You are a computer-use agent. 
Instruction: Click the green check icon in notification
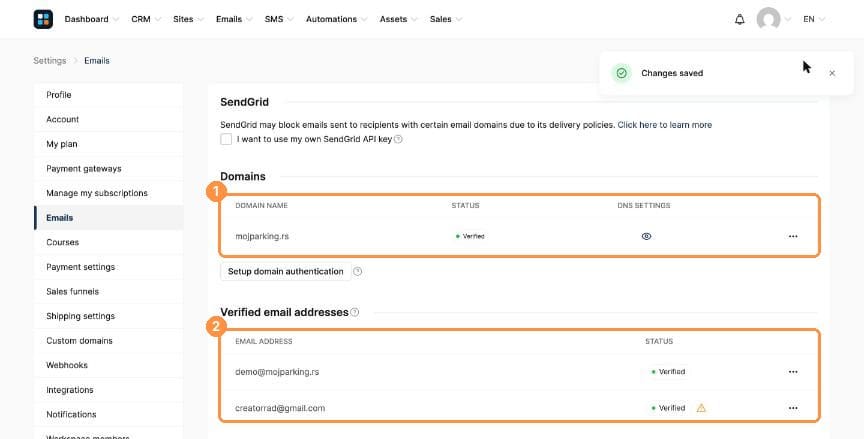point(622,73)
